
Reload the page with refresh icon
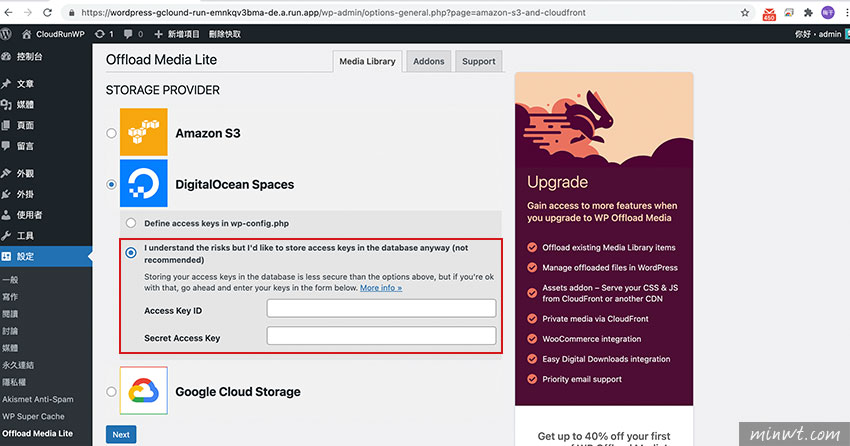click(48, 12)
